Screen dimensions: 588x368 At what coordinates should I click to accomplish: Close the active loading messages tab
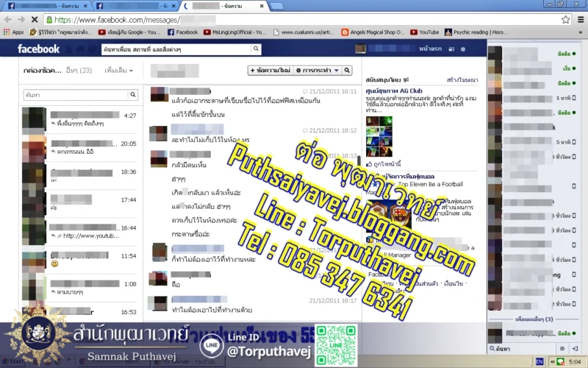pyautogui.click(x=262, y=6)
